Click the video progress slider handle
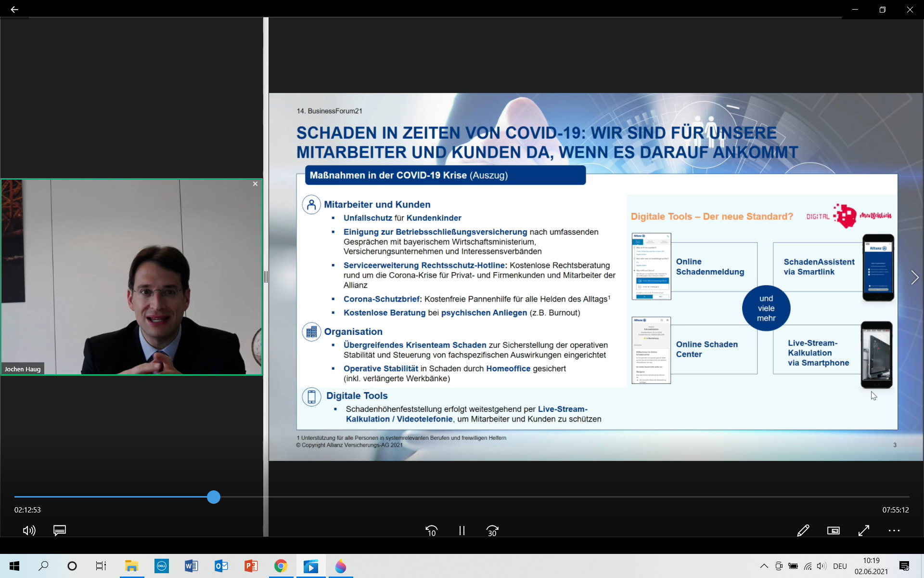The height and width of the screenshot is (578, 924). coord(214,497)
